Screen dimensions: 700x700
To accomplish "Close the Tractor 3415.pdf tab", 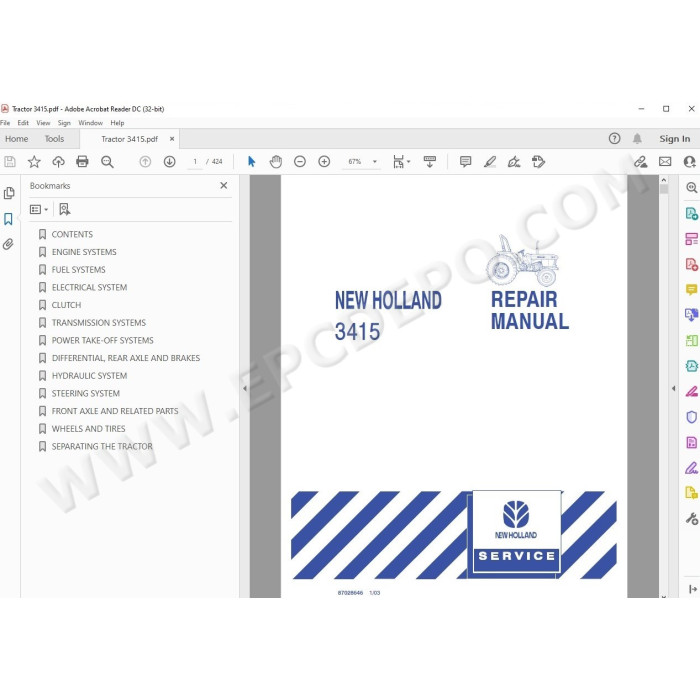I will [x=172, y=139].
